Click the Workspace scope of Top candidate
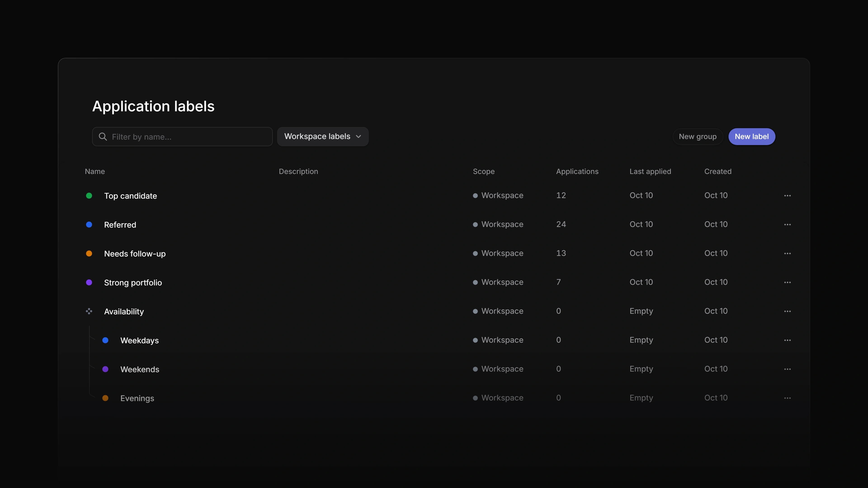 pyautogui.click(x=498, y=195)
